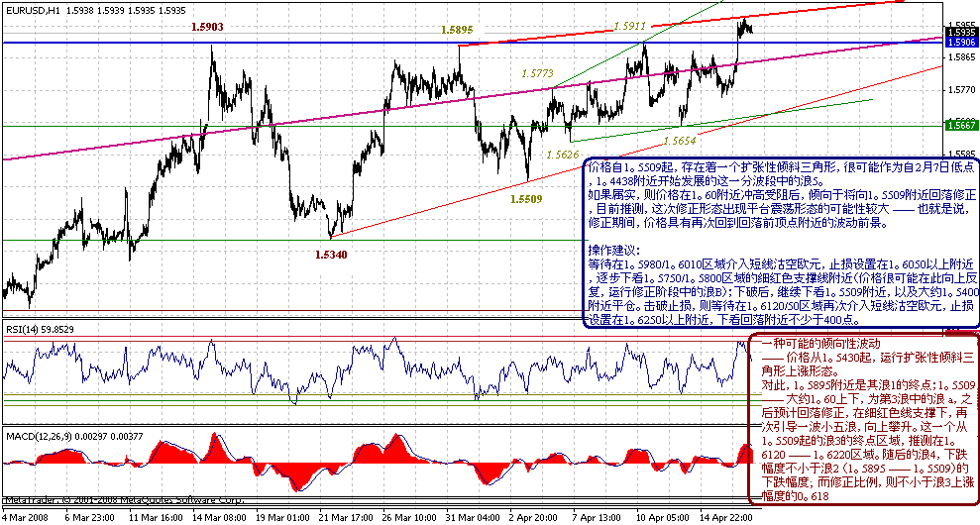Click the blue 1.5906 price axis tag
Viewport: 980px width, 525px height.
tap(962, 42)
